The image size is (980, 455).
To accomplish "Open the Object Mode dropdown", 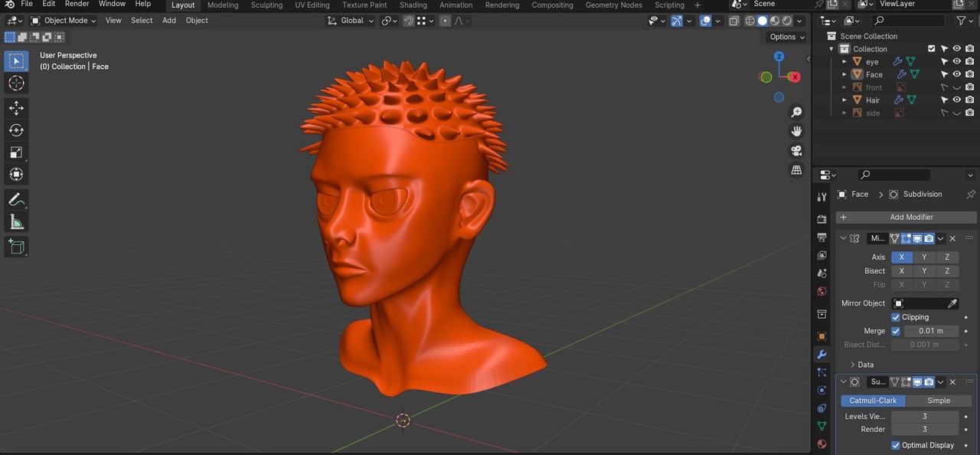I will click(x=65, y=20).
